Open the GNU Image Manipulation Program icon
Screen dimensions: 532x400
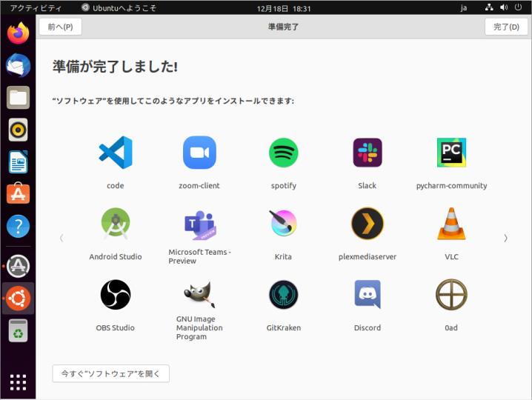point(199,295)
